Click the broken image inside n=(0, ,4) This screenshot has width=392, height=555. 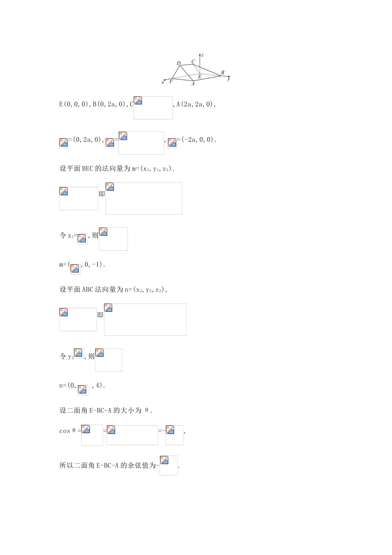coord(83,390)
